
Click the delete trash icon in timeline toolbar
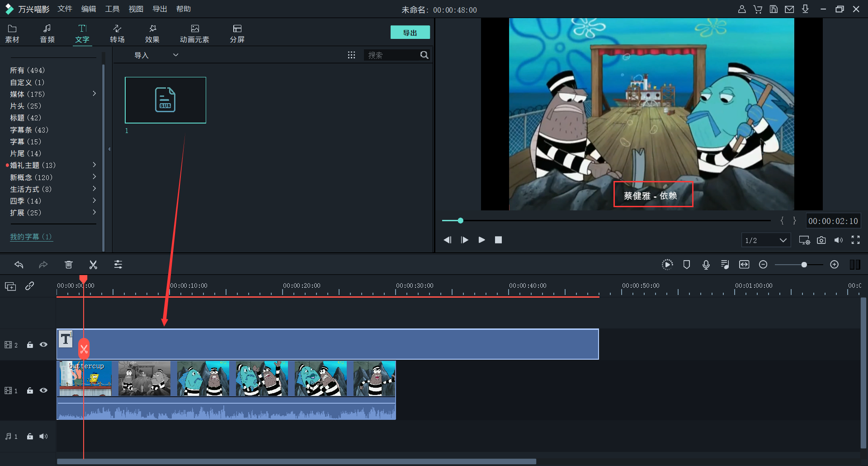pos(68,265)
